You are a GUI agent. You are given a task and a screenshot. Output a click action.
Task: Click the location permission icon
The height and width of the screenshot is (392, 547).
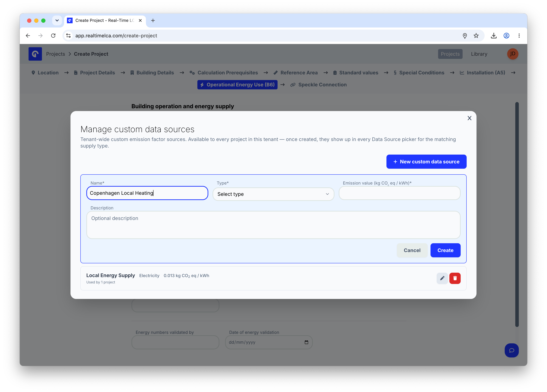465,36
